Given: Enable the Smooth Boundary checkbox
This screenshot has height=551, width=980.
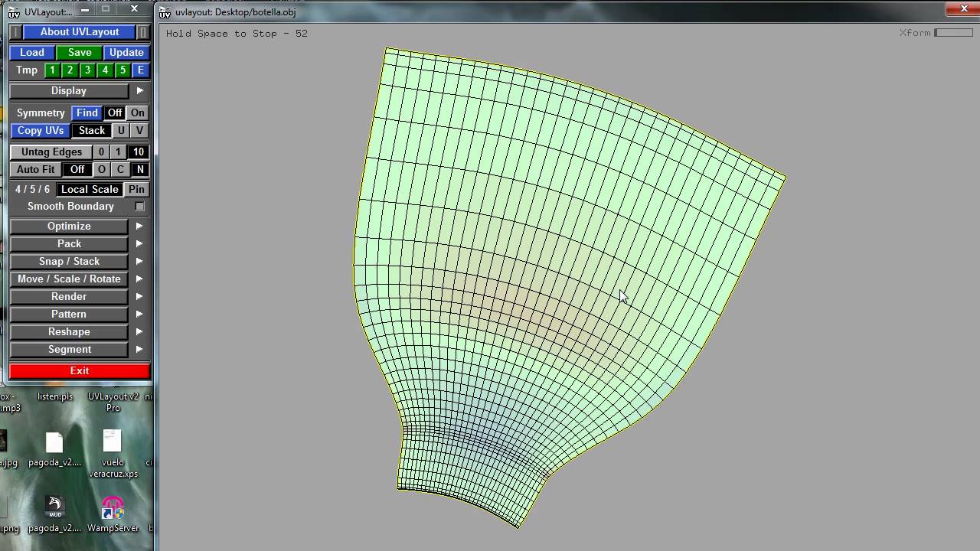Looking at the screenshot, I should pos(139,207).
